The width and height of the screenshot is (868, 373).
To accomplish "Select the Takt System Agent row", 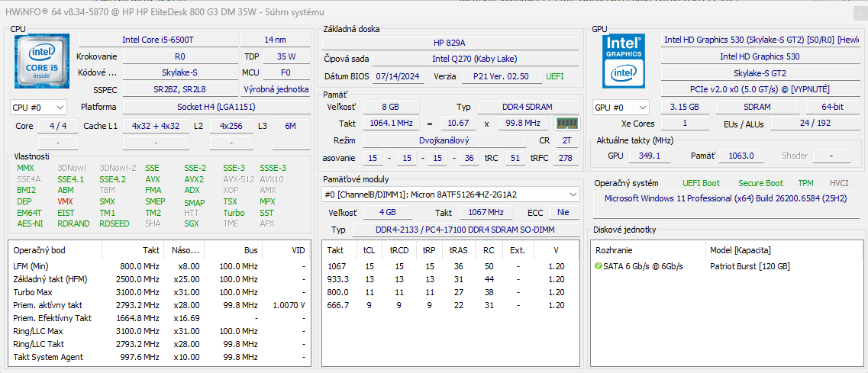I will coord(160,357).
